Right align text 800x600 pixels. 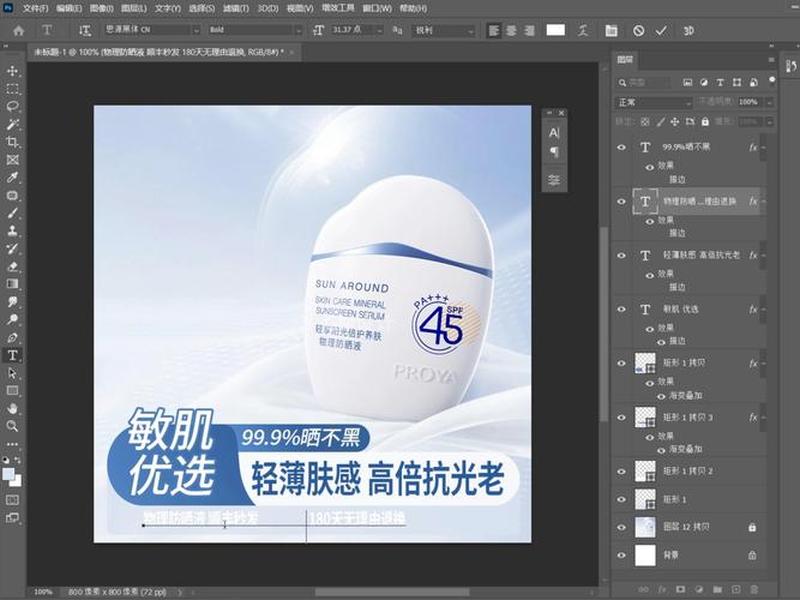[x=529, y=31]
